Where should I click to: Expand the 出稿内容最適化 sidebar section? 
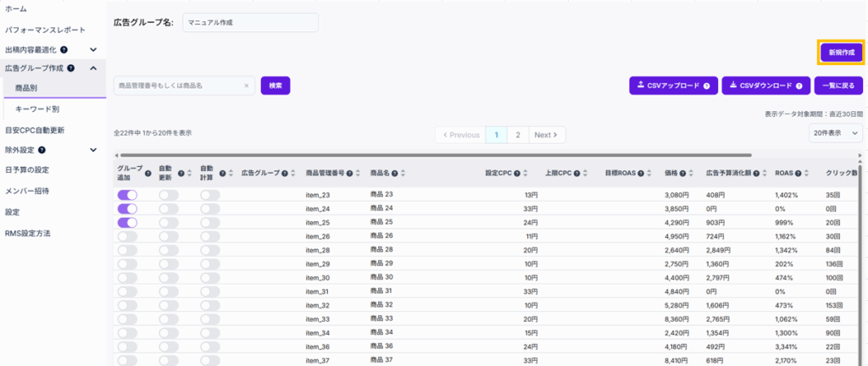click(93, 50)
